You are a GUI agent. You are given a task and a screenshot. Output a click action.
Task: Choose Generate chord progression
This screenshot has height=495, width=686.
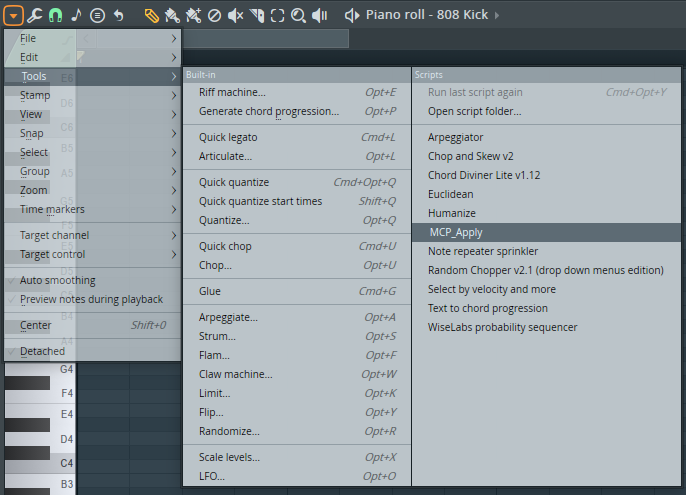(297, 111)
